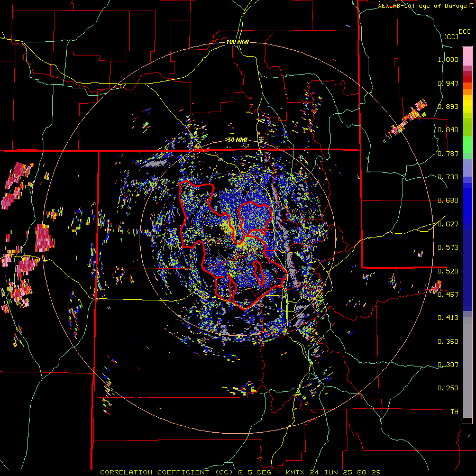Click the 0.733 legend value
The image size is (476, 476).
coord(448,177)
